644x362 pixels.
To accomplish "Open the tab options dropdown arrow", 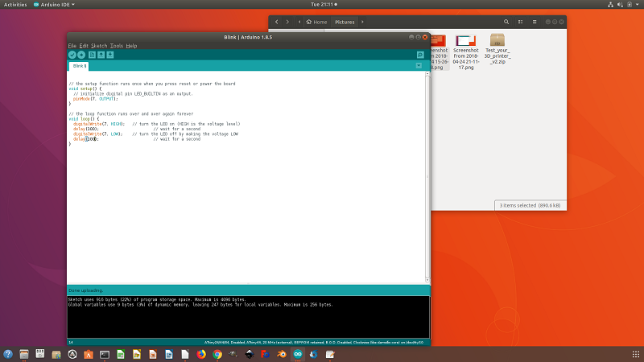I will (x=419, y=66).
